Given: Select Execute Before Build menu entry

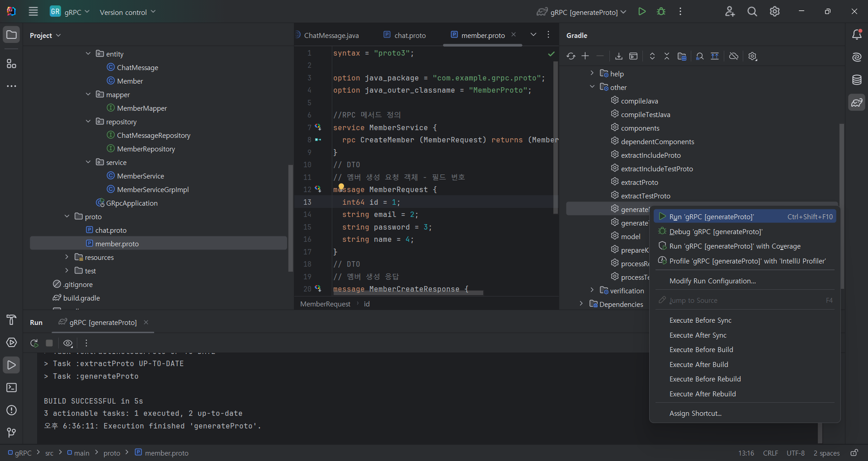Looking at the screenshot, I should click(x=745, y=350).
